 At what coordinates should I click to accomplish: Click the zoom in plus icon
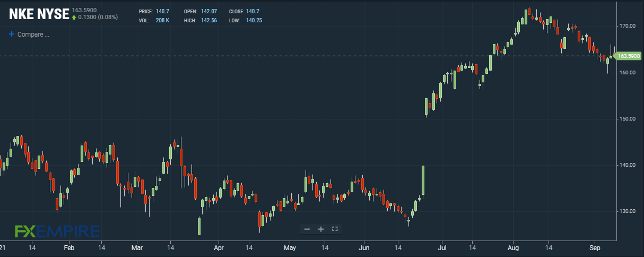point(321,229)
